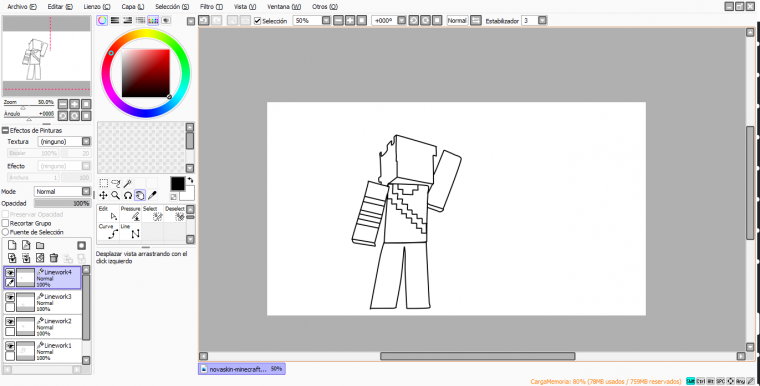Viewport: 760px width, 386px height.
Task: Open the rotation angle dropdown in toolbar
Action: pyautogui.click(x=402, y=20)
